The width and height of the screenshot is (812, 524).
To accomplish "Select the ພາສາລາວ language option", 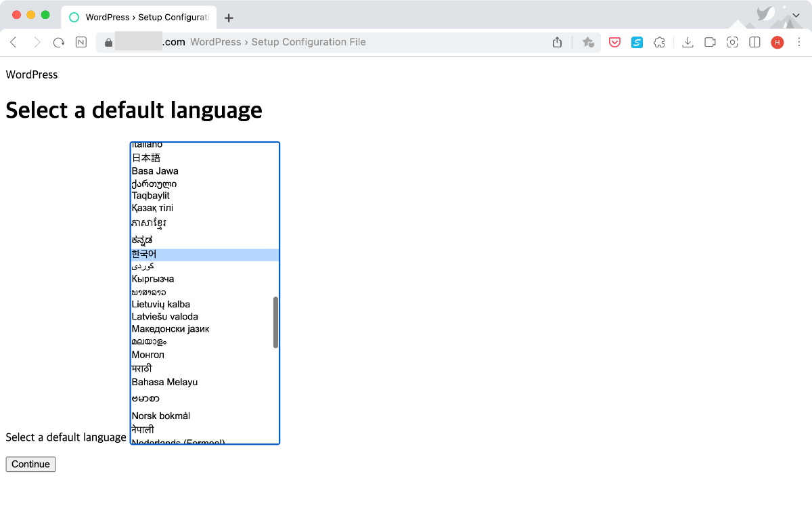I will (205, 292).
